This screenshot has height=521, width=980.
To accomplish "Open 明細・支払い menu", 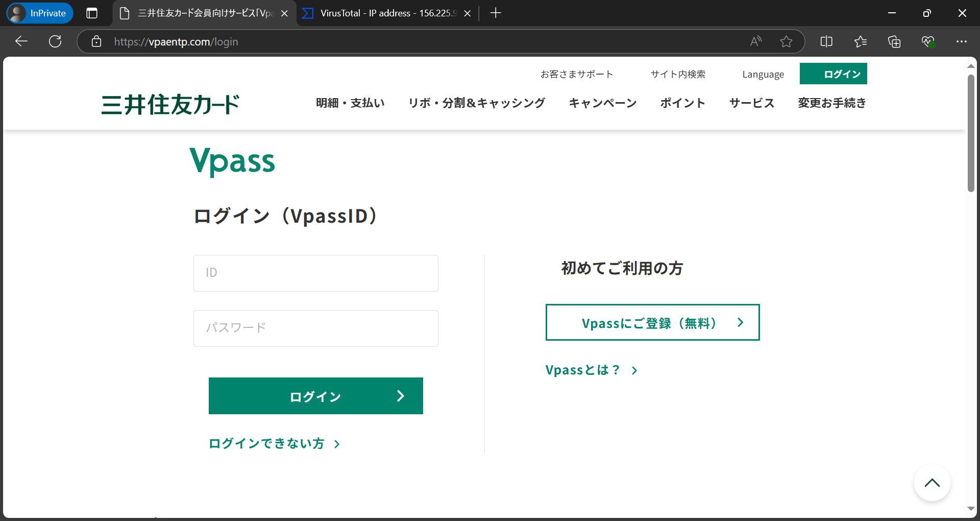I will coord(350,103).
